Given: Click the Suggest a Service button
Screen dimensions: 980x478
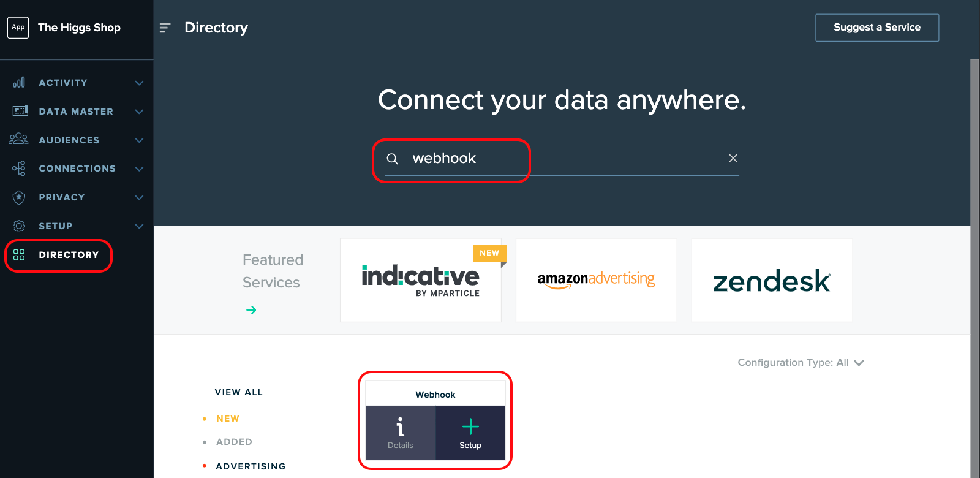Looking at the screenshot, I should coord(877,28).
